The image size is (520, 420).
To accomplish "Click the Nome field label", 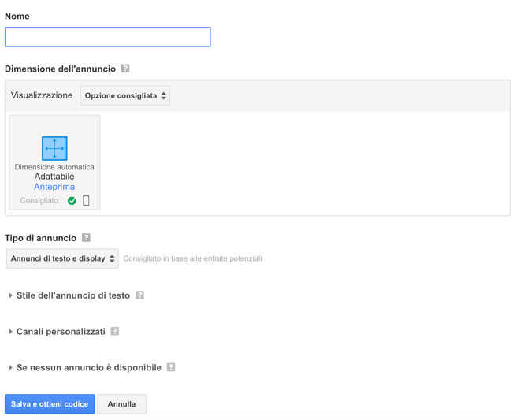I will [17, 16].
